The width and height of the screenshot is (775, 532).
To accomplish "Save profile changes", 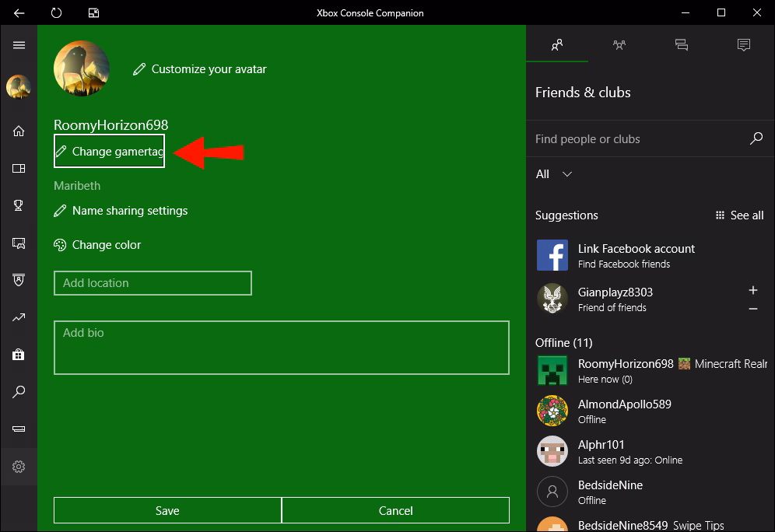I will [167, 510].
